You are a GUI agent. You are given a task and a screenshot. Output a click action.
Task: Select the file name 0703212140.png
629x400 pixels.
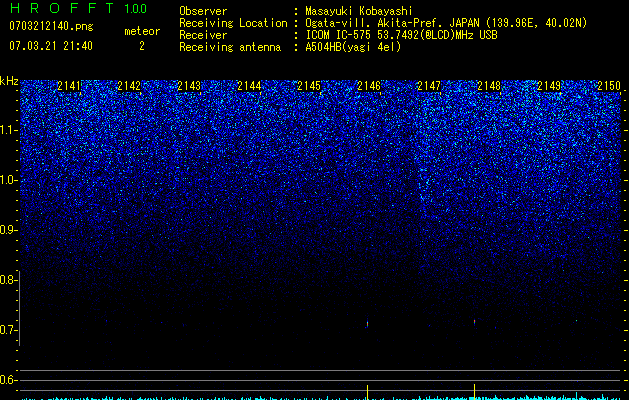click(x=51, y=26)
